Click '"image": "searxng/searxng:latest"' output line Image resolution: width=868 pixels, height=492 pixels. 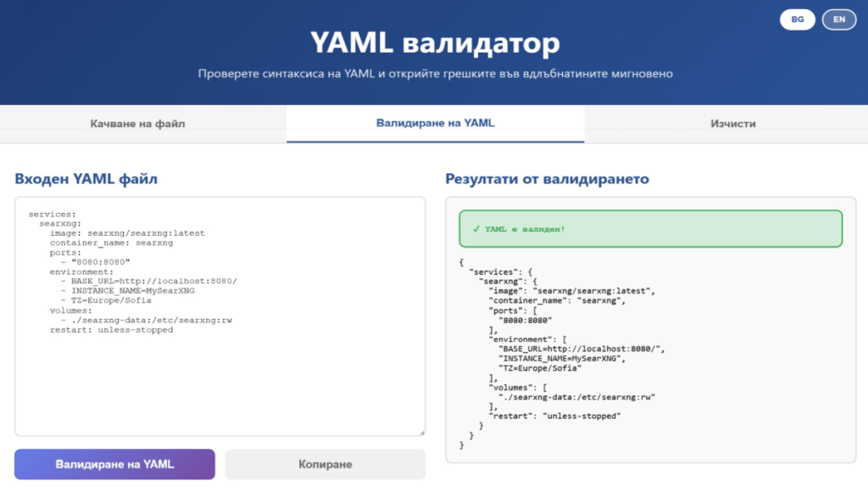click(x=572, y=291)
